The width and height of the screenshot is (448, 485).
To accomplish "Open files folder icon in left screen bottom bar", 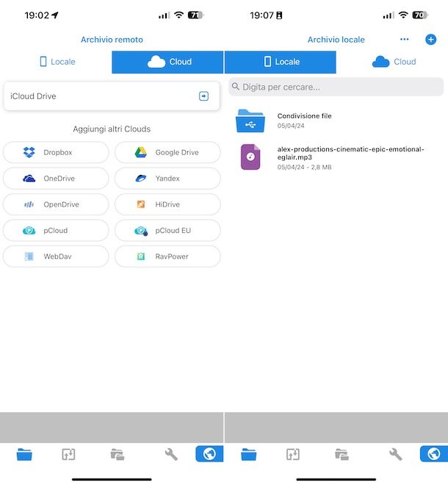I will pyautogui.click(x=24, y=454).
